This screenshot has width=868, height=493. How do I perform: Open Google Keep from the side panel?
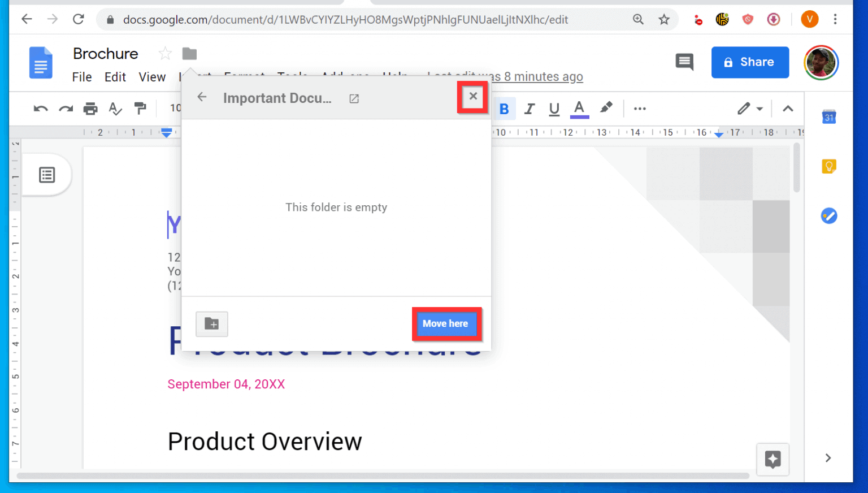click(828, 166)
